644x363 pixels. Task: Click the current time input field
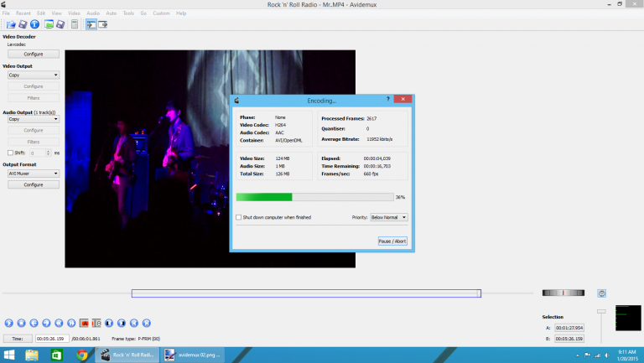click(x=52, y=338)
